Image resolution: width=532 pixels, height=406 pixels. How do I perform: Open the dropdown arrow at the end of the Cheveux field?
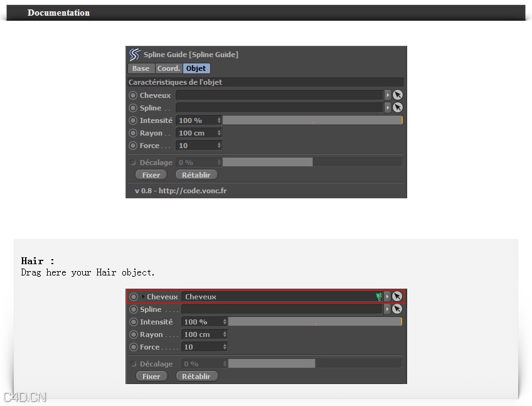(x=388, y=95)
